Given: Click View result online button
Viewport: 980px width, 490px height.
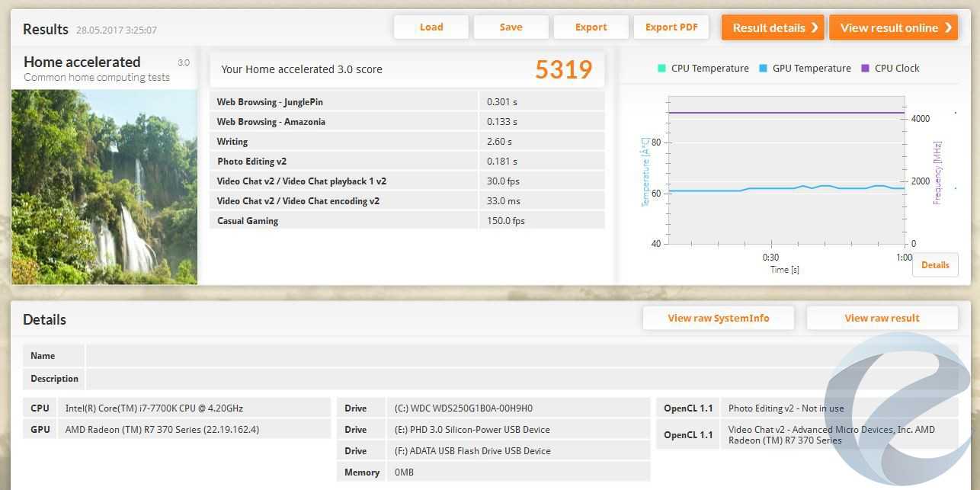Looking at the screenshot, I should [x=889, y=27].
